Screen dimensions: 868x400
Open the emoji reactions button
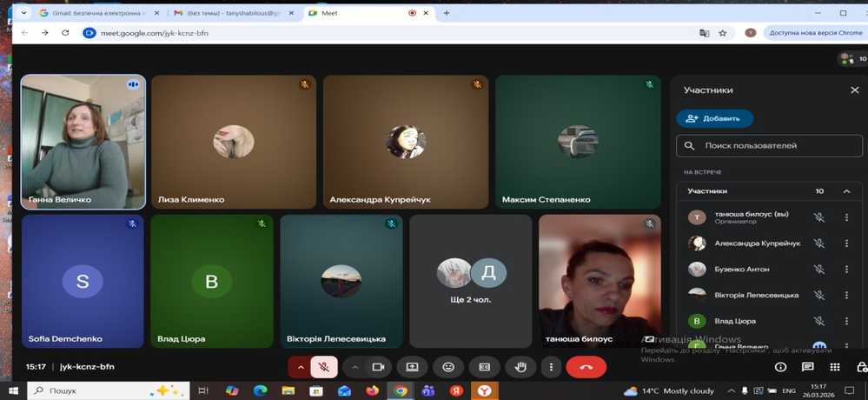tap(448, 367)
